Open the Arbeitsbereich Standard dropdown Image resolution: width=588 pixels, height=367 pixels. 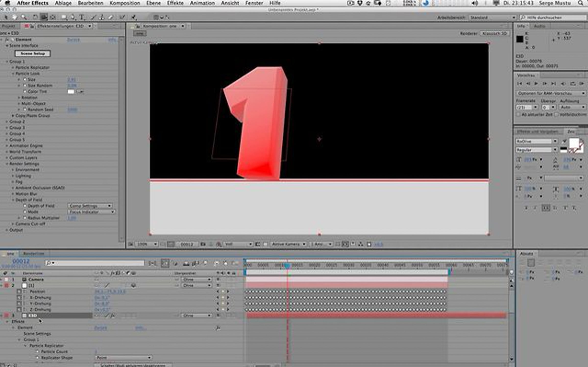click(x=492, y=17)
